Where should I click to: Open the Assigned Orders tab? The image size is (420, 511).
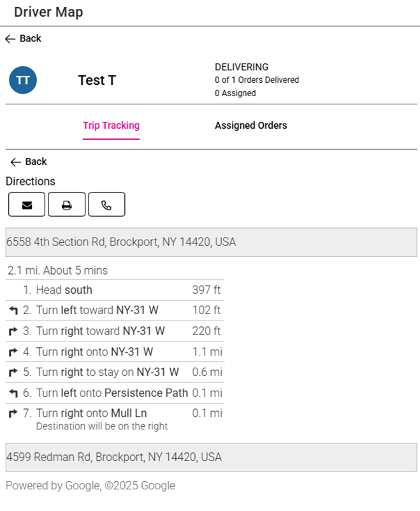[250, 126]
